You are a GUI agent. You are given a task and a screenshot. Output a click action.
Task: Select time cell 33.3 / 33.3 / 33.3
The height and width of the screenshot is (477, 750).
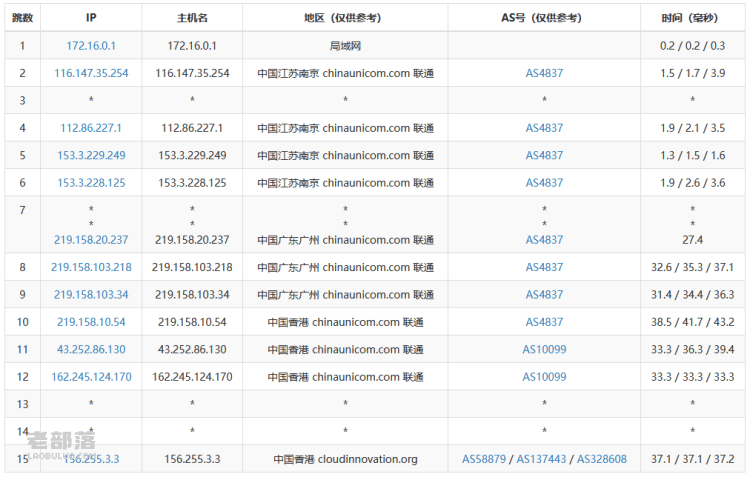(693, 377)
